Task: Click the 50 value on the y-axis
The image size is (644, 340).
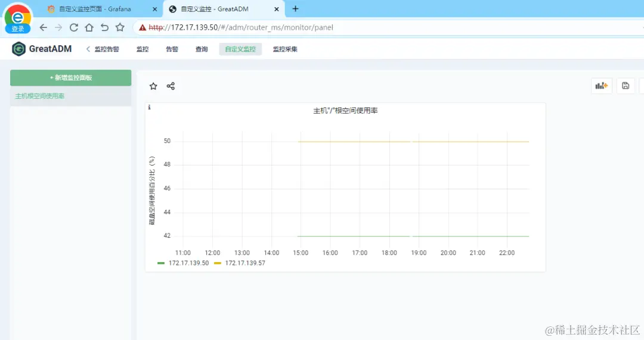Action: pyautogui.click(x=167, y=141)
